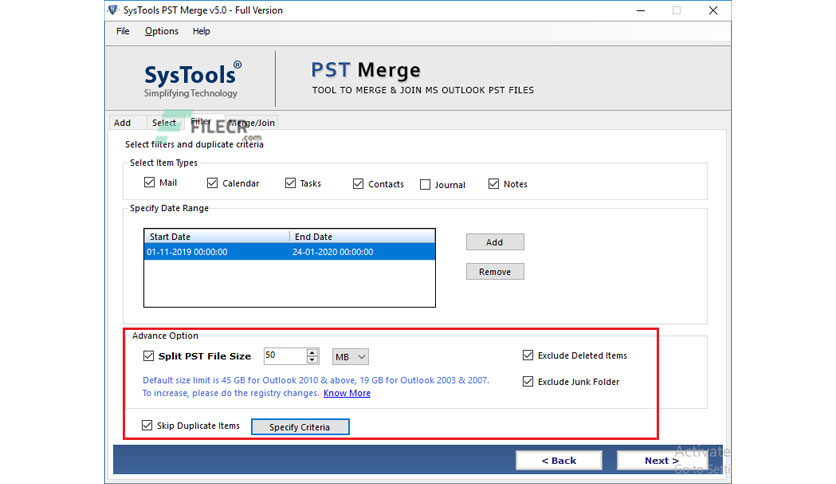Increase split size with up arrow
Viewport: 836px width, 484px height.
(x=312, y=352)
